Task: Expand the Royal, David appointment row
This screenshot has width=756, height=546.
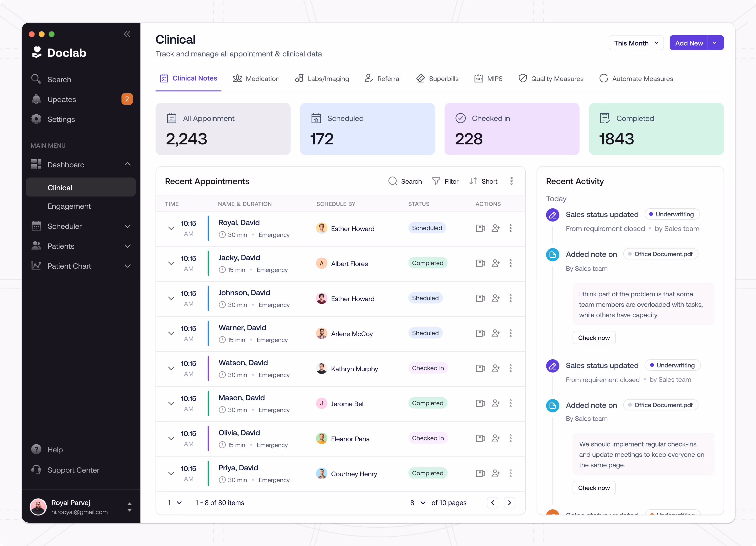Action: (171, 228)
